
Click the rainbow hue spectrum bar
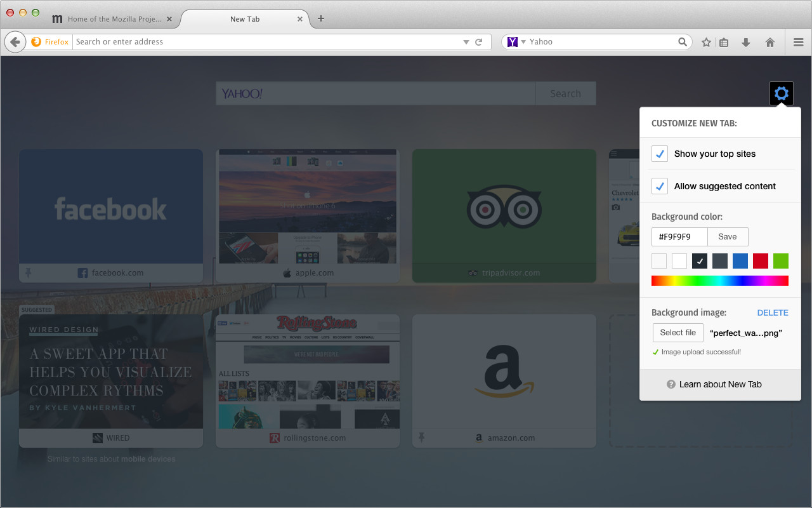pyautogui.click(x=720, y=281)
